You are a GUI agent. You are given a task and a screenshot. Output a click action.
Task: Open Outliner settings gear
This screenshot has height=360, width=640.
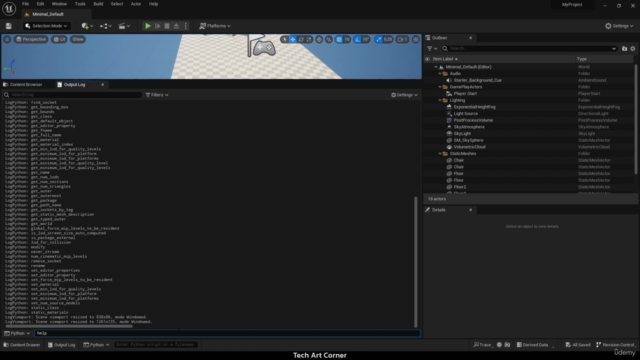click(x=633, y=49)
